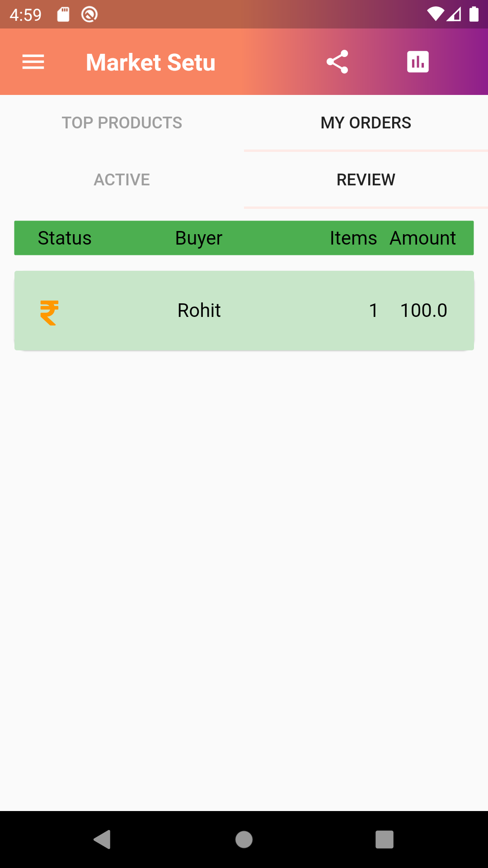488x868 pixels.
Task: Tap the Market Setu app title
Action: 150,62
